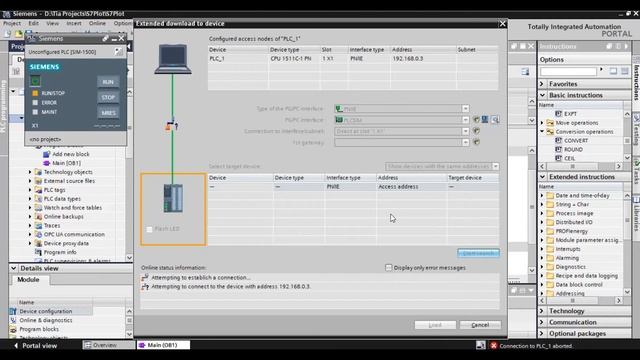Click Add new block in project tree
Viewport: 640px width, 360px height.
[71, 154]
